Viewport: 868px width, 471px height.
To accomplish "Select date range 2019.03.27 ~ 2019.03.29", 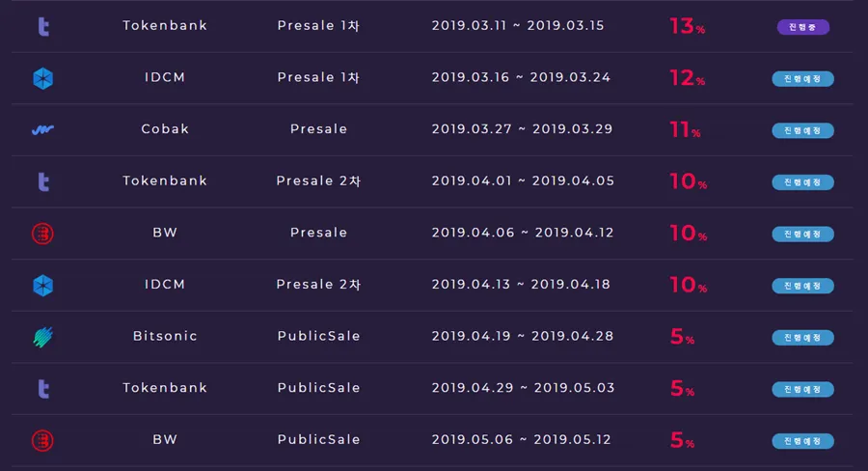I will [522, 129].
